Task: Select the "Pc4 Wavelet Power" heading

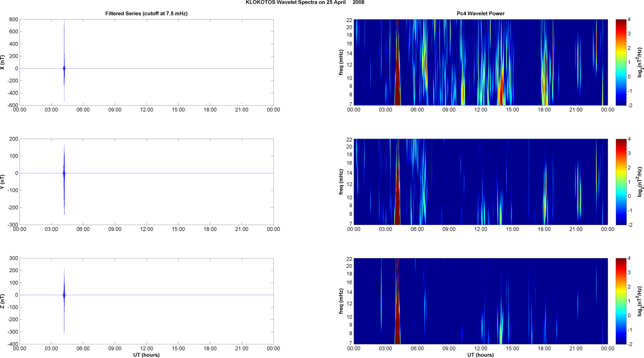Action: coord(481,13)
